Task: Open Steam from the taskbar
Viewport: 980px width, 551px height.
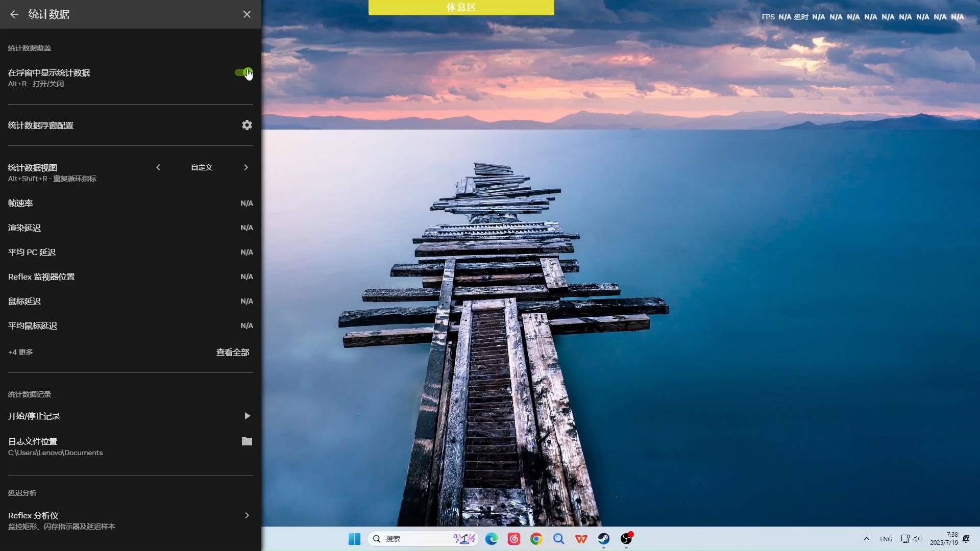Action: click(x=604, y=539)
